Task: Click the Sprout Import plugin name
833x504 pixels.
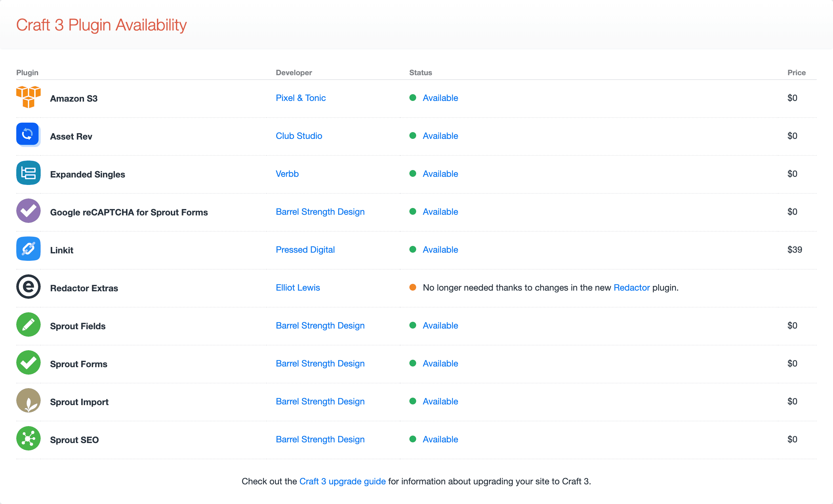Action: coord(79,402)
